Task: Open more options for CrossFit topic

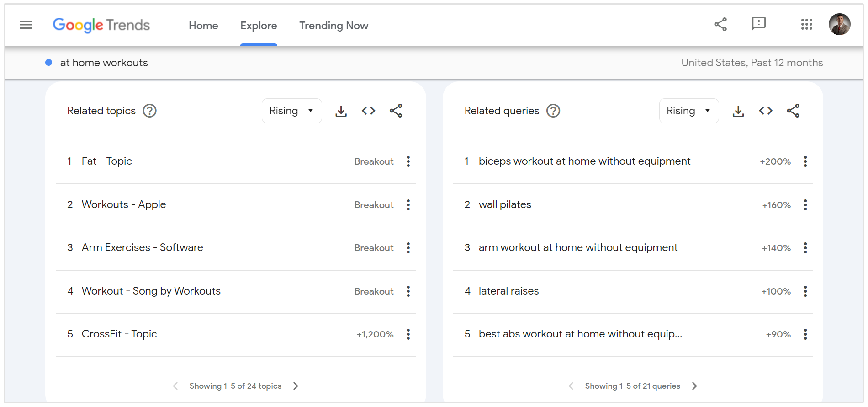Action: [x=408, y=334]
